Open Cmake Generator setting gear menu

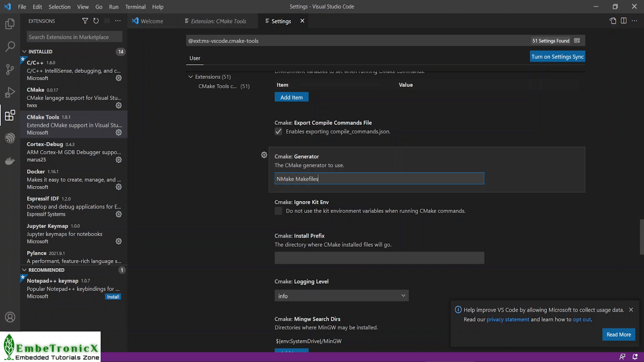[264, 155]
